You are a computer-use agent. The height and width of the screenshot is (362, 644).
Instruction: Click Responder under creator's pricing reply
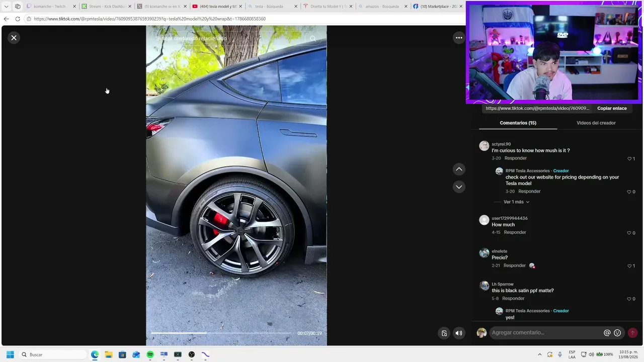point(529,192)
